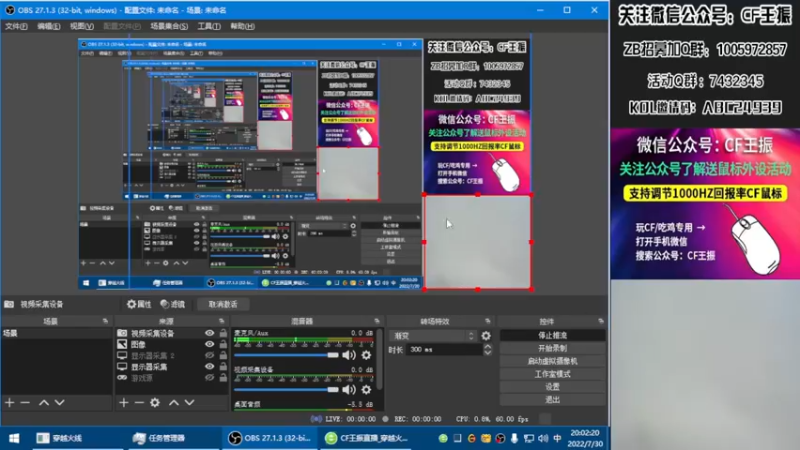Click the 属性 properties gear button
This screenshot has height=450, width=800.
(139, 304)
